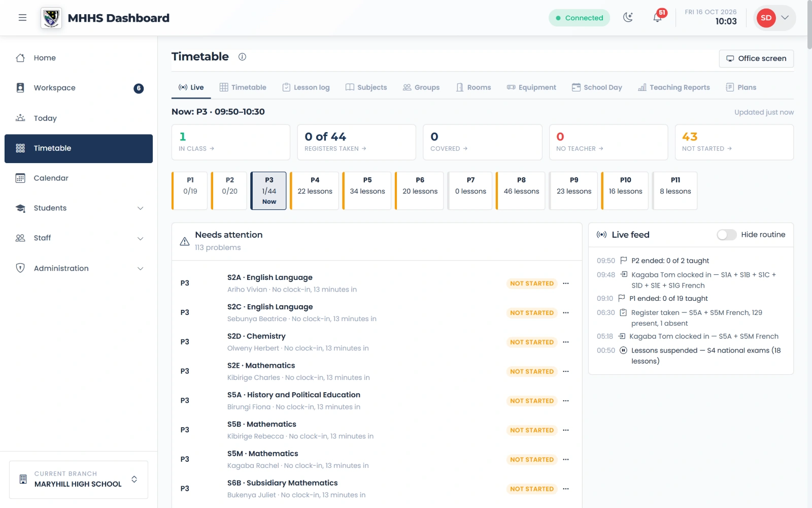The height and width of the screenshot is (508, 812).
Task: Open the Not Started 43 card
Action: 734,142
